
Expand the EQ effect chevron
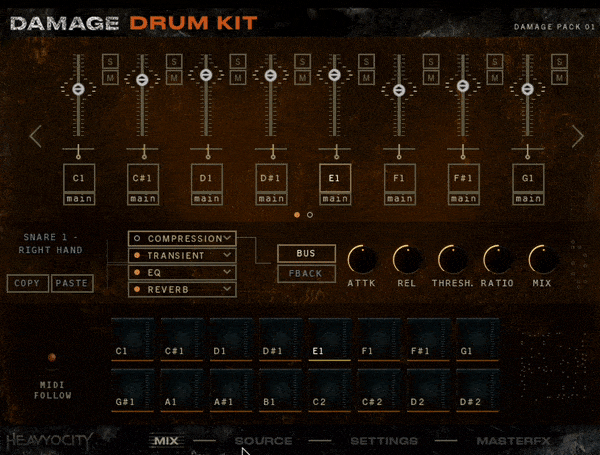(x=227, y=272)
